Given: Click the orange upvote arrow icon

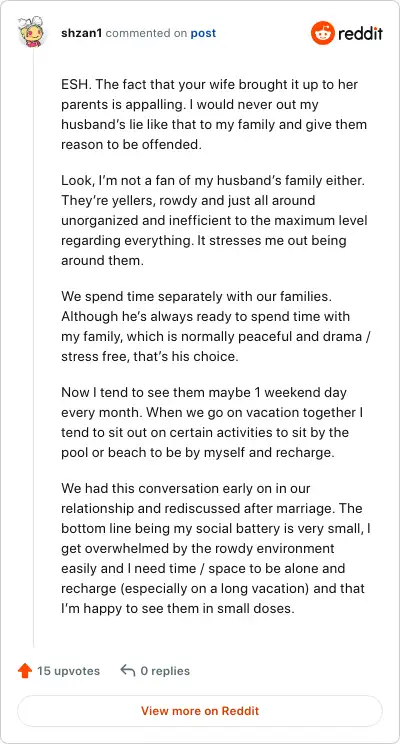Looking at the screenshot, I should tap(25, 670).
